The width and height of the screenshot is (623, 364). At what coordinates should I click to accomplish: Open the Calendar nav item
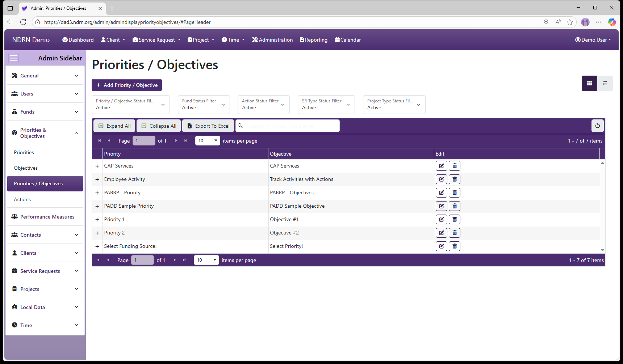point(348,40)
